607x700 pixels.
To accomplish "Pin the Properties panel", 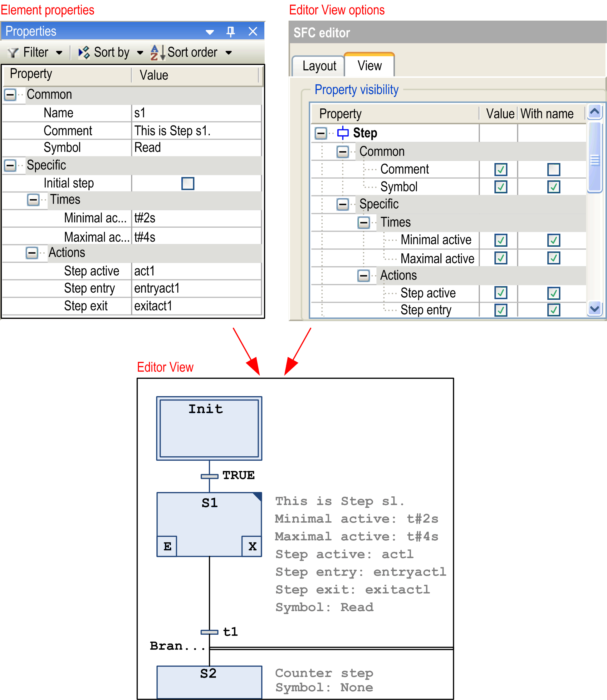I will pos(230,32).
